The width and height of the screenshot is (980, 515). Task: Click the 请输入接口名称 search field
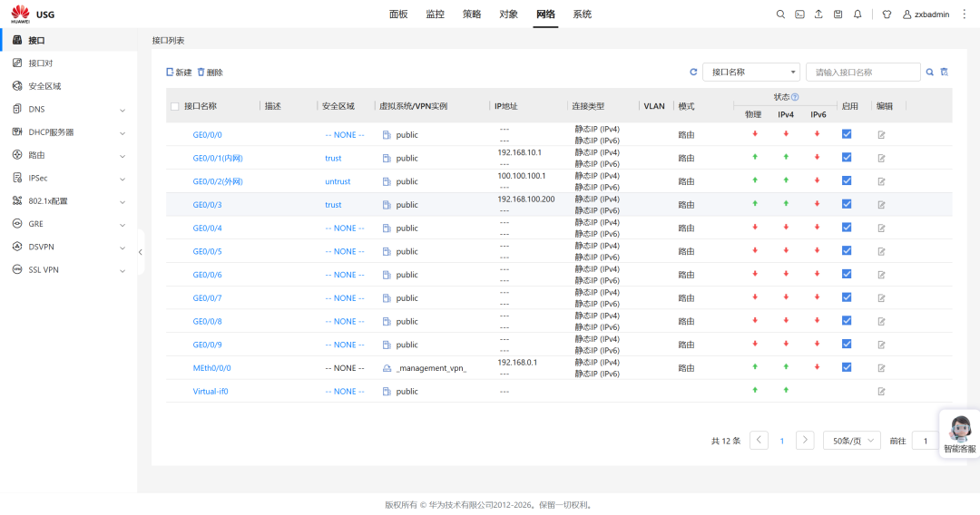863,72
